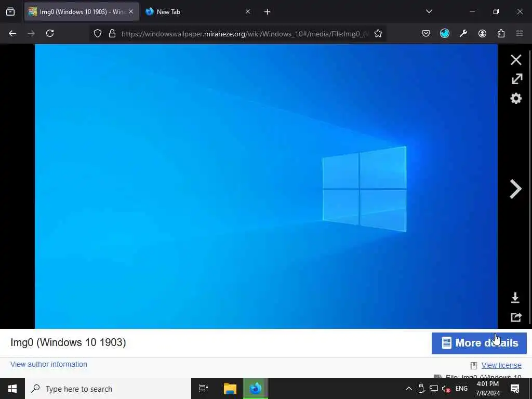Open the Firefox account icon
This screenshot has width=532, height=399.
tap(482, 33)
